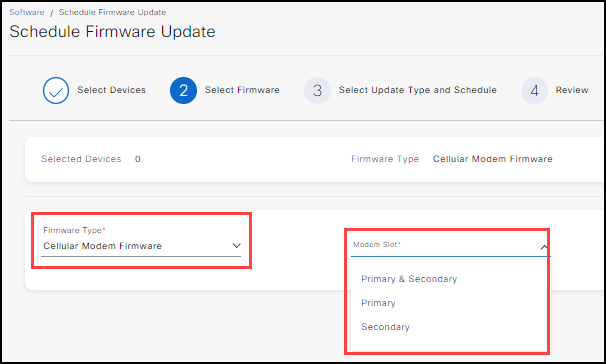Screen dimensions: 606x364
Task: Collapse the Modem Slot list with the up chevron
Action: pos(543,247)
